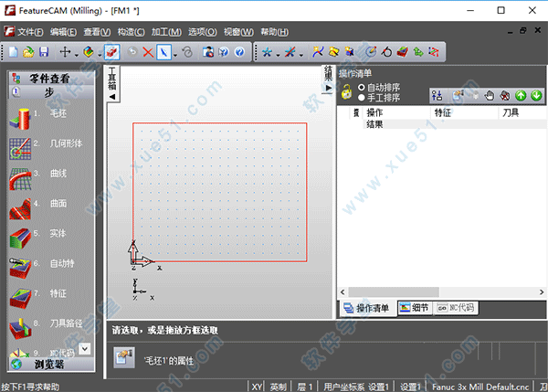Expand steps list with down chevron
The height and width of the screenshot is (392, 548).
(85, 348)
